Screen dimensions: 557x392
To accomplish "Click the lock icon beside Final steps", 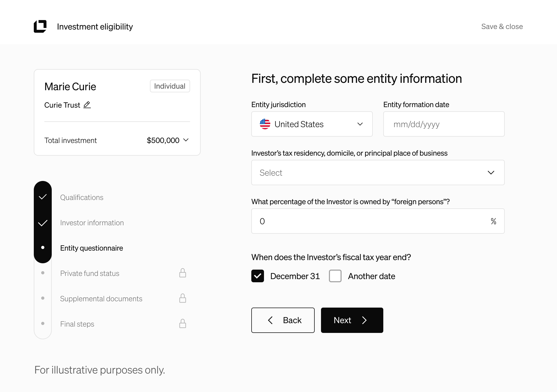I will click(183, 324).
